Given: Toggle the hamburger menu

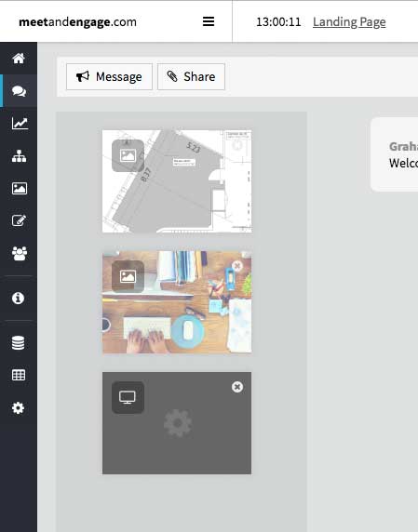Looking at the screenshot, I should tap(209, 21).
